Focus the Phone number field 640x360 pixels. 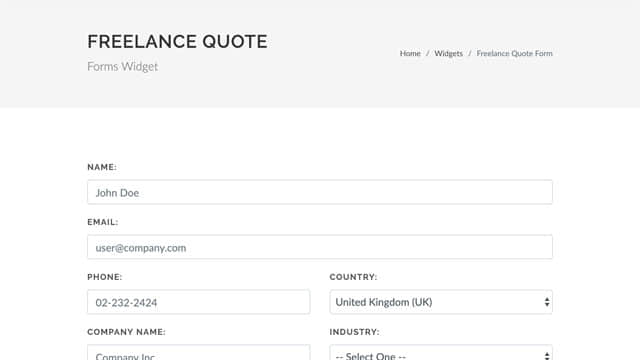(x=198, y=302)
